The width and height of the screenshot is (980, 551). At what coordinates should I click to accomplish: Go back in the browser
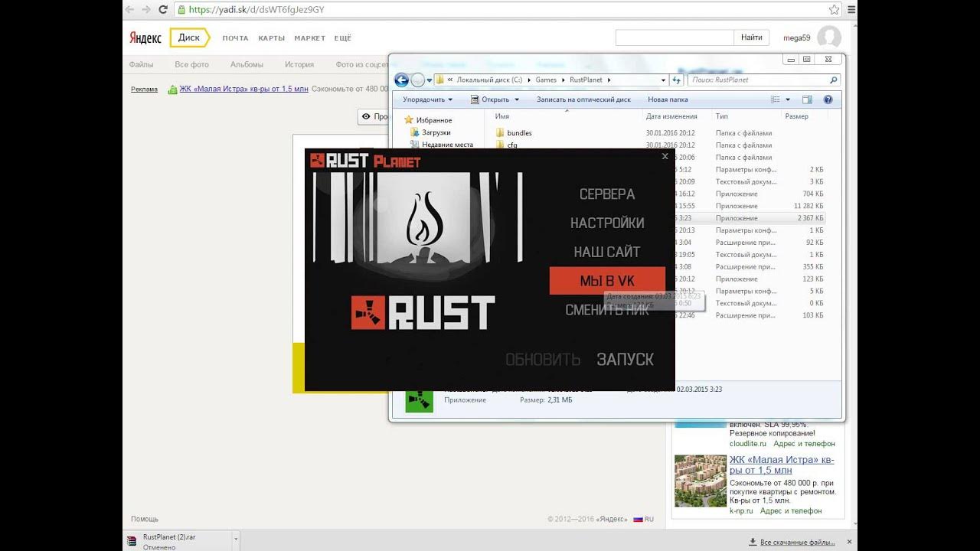[129, 9]
